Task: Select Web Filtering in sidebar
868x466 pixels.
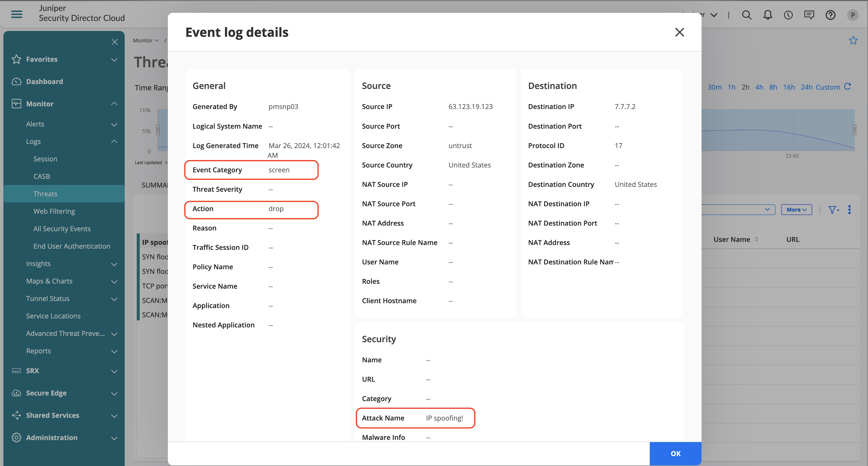Action: 54,211
